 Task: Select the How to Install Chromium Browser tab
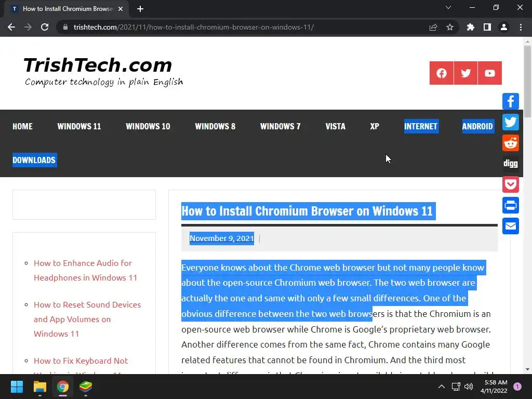coord(66,9)
